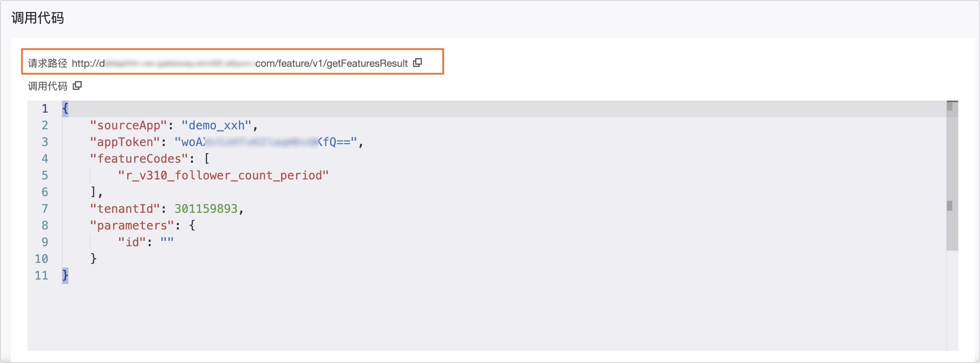Click the "demo_xxh" string value
Screen dimensions: 980x363
pyautogui.click(x=216, y=126)
